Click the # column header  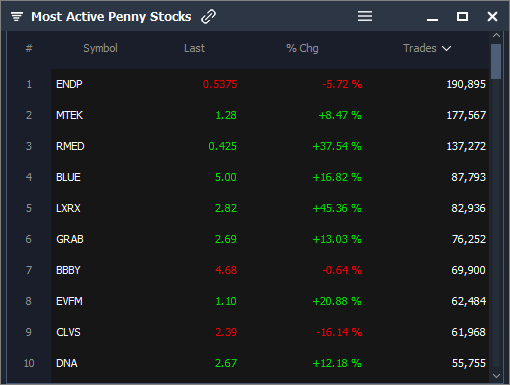29,48
